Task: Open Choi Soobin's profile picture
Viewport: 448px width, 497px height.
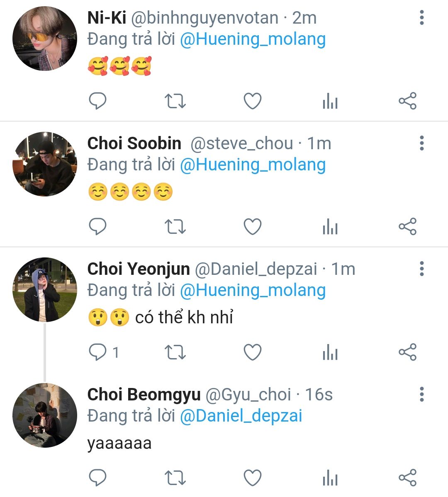Action: (x=45, y=164)
